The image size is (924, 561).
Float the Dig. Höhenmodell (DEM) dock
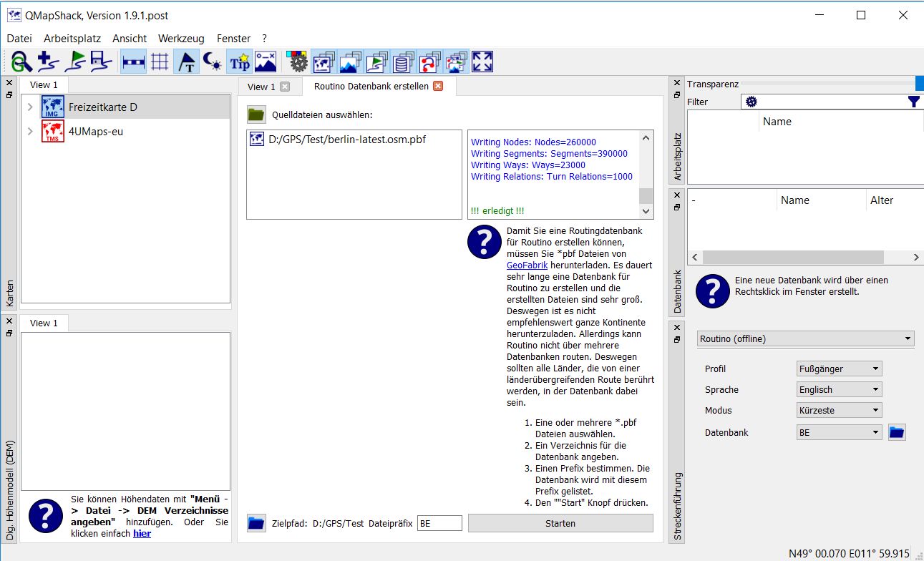pyautogui.click(x=9, y=332)
